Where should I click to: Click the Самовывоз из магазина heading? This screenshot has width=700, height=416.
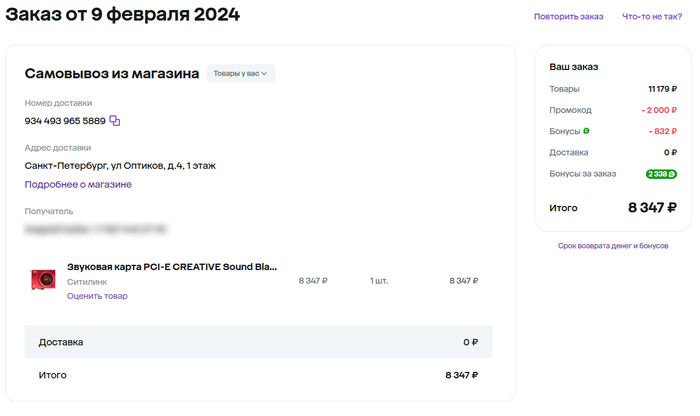point(112,74)
